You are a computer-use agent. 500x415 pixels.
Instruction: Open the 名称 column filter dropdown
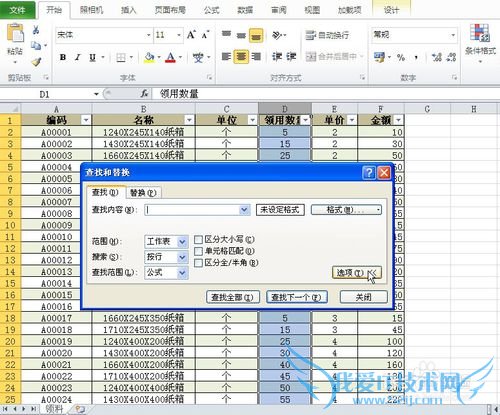tap(189, 120)
